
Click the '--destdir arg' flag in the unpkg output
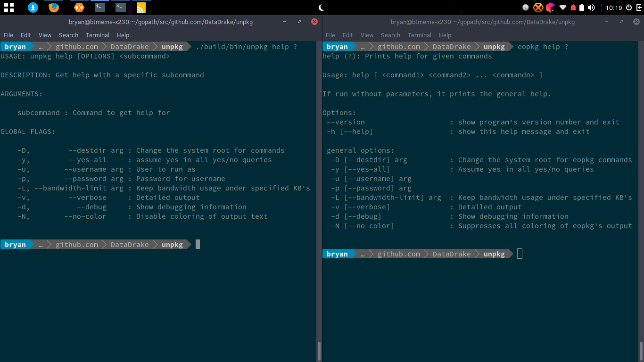tap(96, 150)
